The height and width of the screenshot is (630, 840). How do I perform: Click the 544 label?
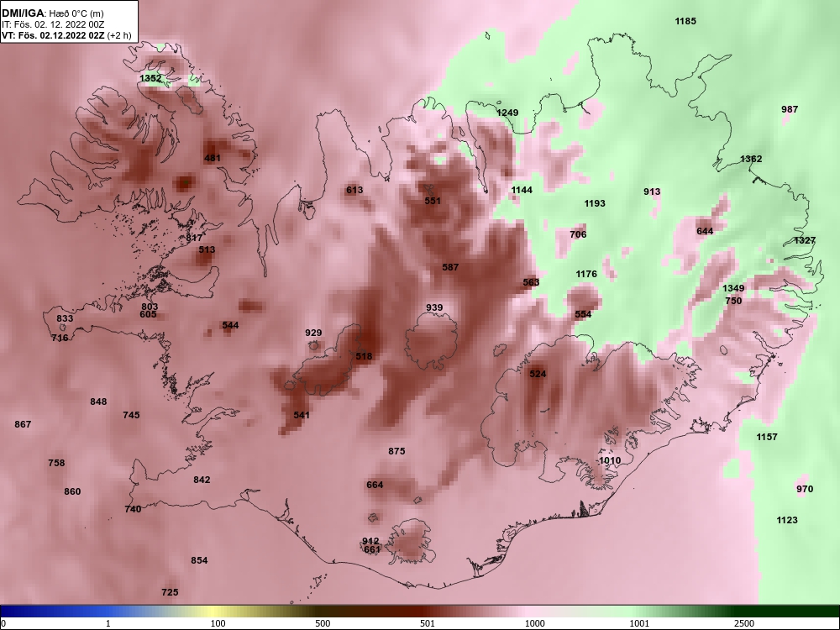[x=230, y=325]
